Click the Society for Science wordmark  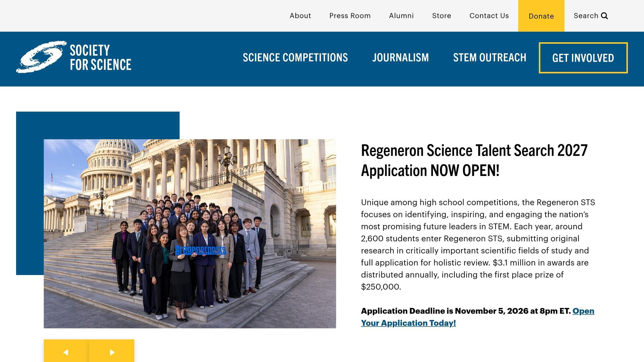click(100, 57)
